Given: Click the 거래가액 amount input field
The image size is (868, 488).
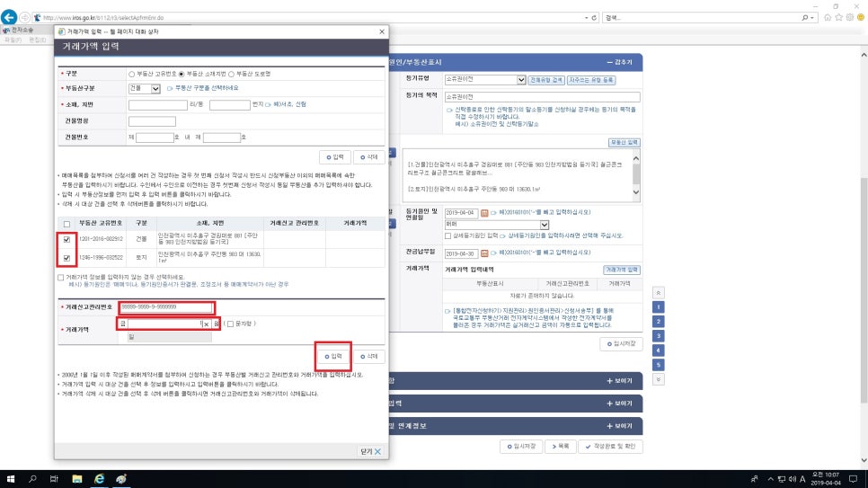Looking at the screenshot, I should click(164, 324).
